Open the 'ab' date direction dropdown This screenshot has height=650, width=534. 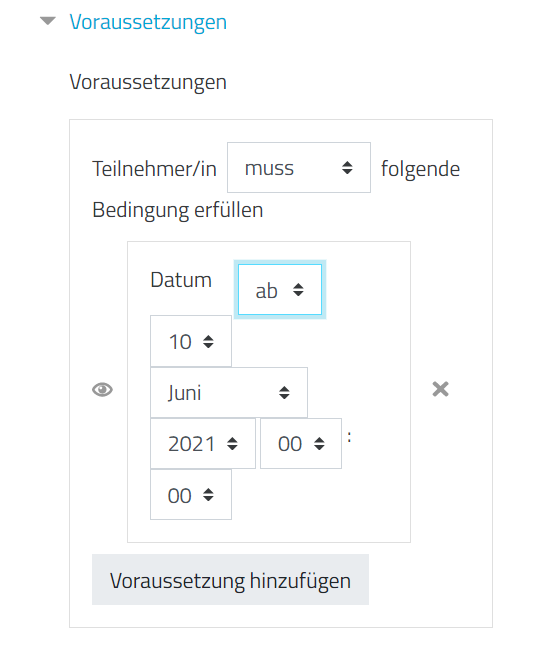[x=280, y=290]
